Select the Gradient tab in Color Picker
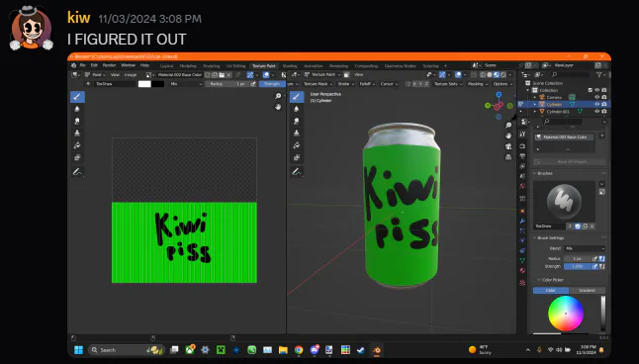Screen dimensions: 639x364 click(x=587, y=291)
